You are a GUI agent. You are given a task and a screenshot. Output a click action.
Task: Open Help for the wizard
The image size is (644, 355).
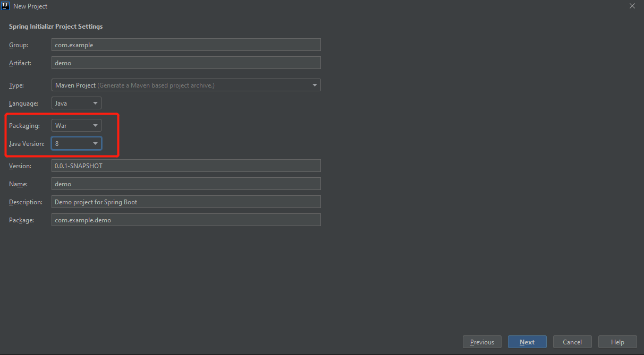pyautogui.click(x=617, y=342)
